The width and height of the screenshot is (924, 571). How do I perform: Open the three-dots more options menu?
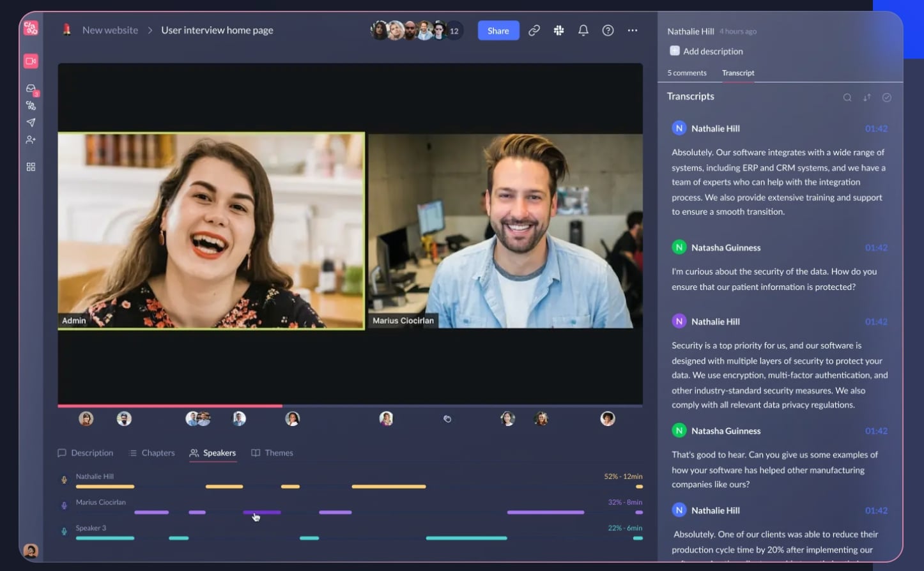pos(633,30)
